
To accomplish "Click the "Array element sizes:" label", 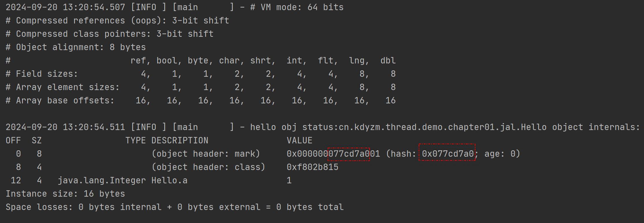I will 68,87.
